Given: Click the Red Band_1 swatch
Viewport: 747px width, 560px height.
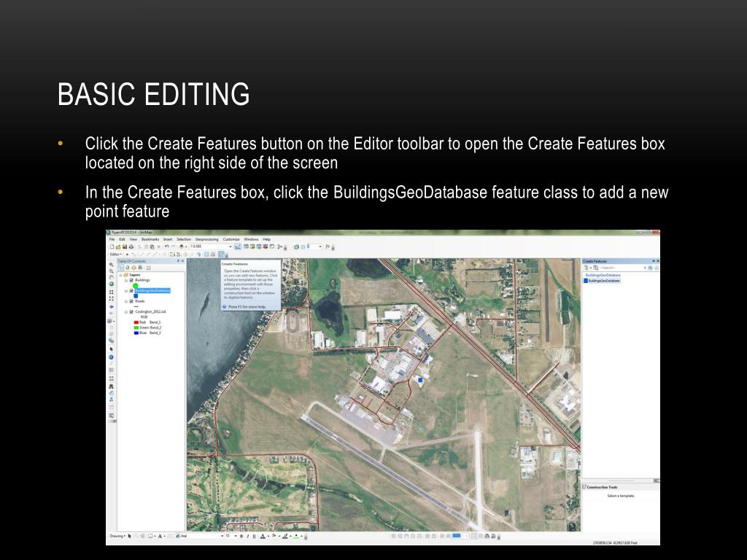Looking at the screenshot, I should tap(136, 322).
